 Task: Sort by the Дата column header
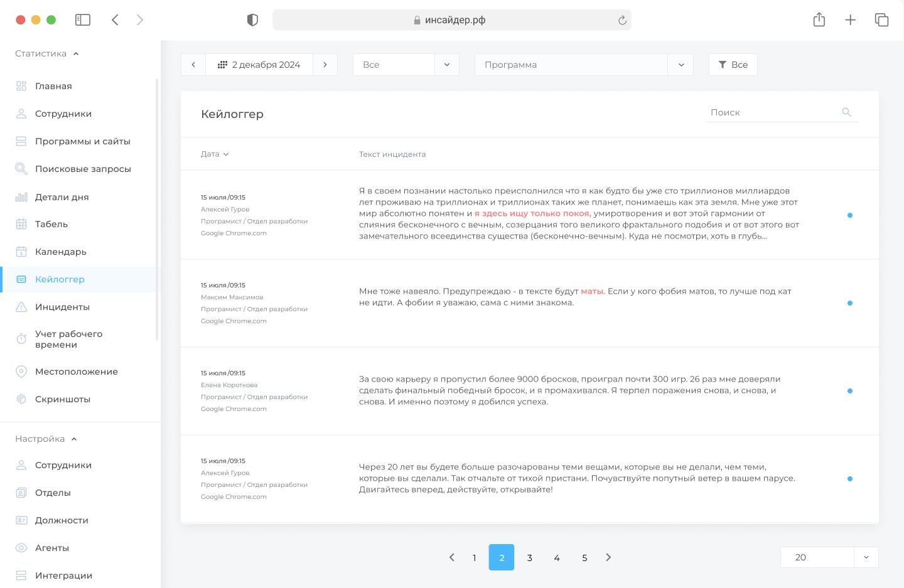[215, 154]
